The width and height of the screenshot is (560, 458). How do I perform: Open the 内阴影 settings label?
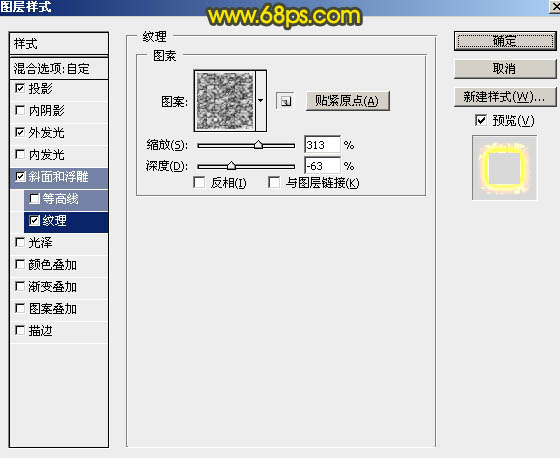pyautogui.click(x=46, y=111)
